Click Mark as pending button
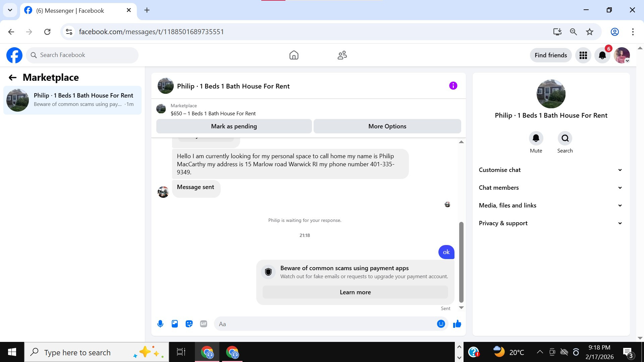Viewport: 644px width, 362px height. [x=234, y=126]
